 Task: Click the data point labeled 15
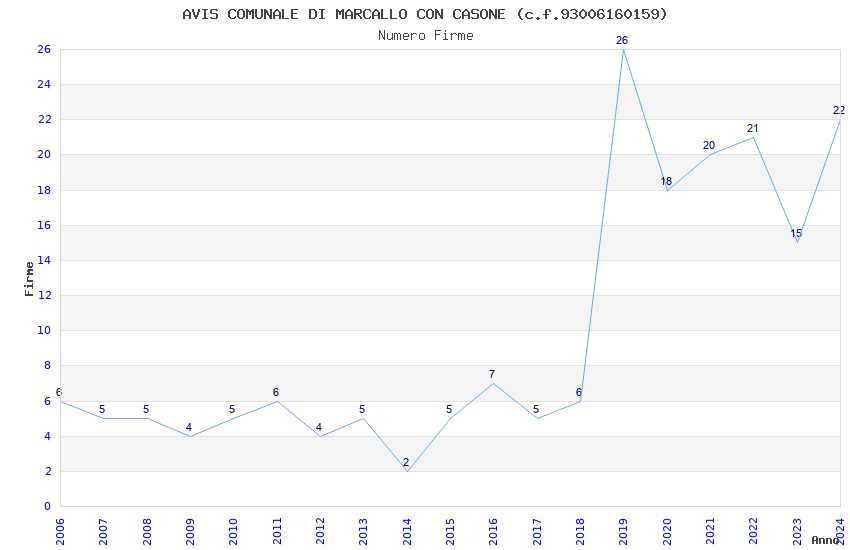click(797, 242)
